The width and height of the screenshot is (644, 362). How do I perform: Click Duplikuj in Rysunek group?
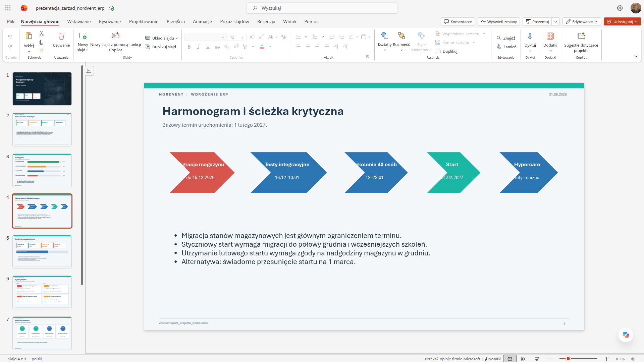coord(446,51)
